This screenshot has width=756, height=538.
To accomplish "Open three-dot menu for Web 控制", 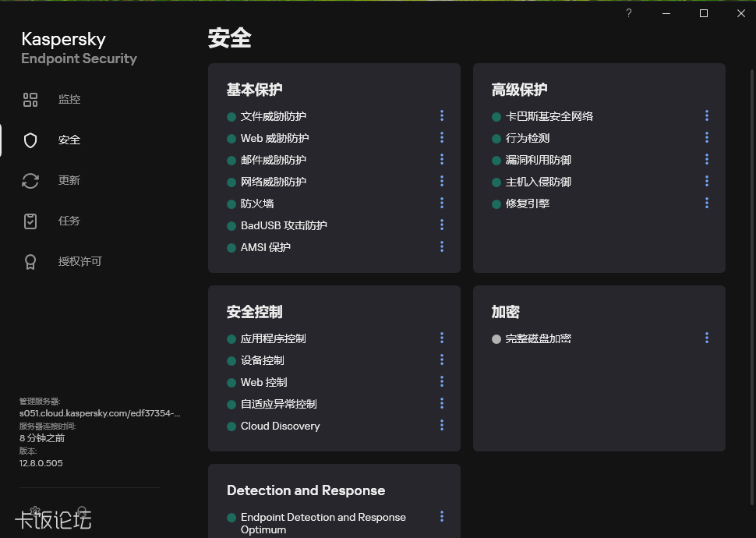I will 442,381.
